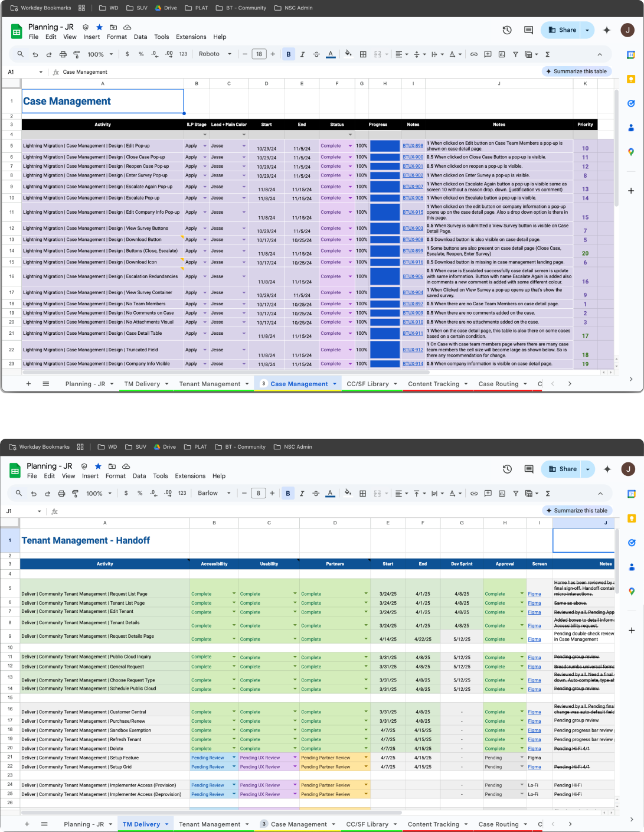Image resolution: width=644 pixels, height=832 pixels.
Task: Open version history clock in Case Management window
Action: [x=507, y=30]
